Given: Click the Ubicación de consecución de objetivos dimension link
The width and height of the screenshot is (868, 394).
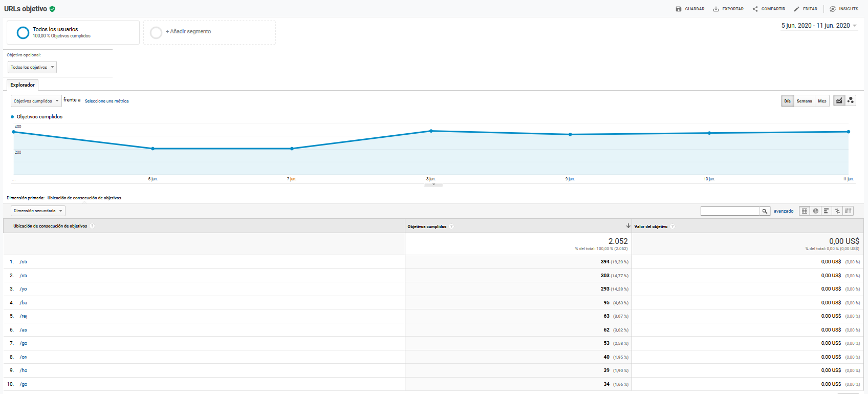Looking at the screenshot, I should tap(84, 198).
